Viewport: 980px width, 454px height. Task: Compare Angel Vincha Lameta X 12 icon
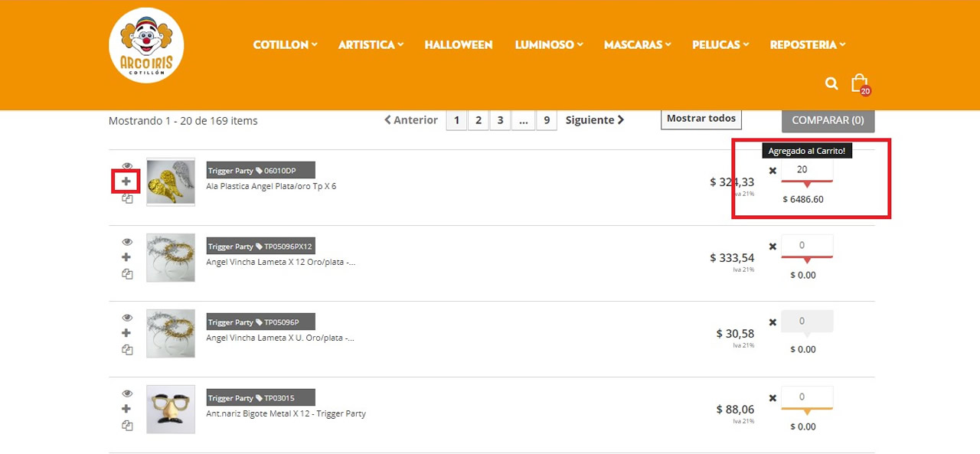[127, 274]
